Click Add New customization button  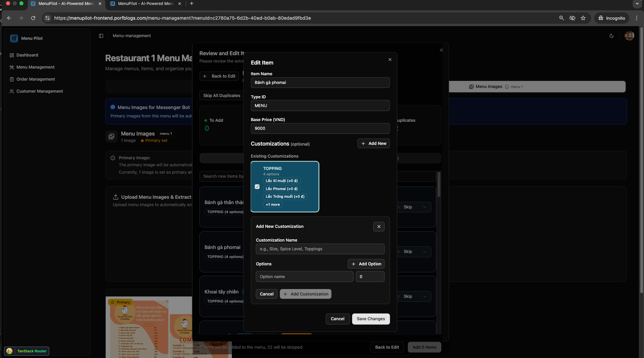(374, 143)
